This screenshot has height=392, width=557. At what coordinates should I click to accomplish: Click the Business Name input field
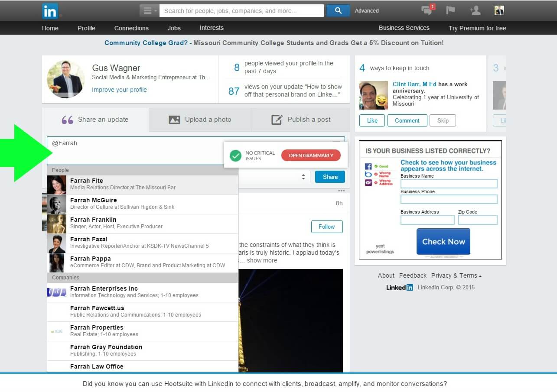449,184
